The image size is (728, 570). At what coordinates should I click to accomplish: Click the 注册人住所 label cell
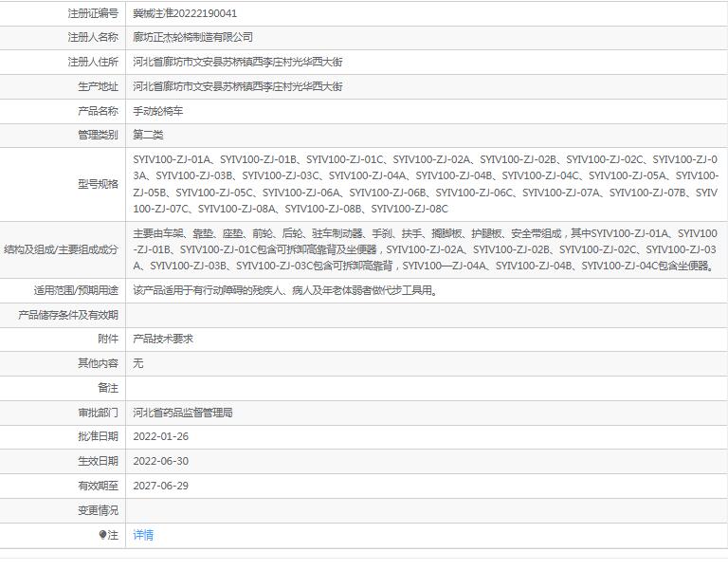63,62
